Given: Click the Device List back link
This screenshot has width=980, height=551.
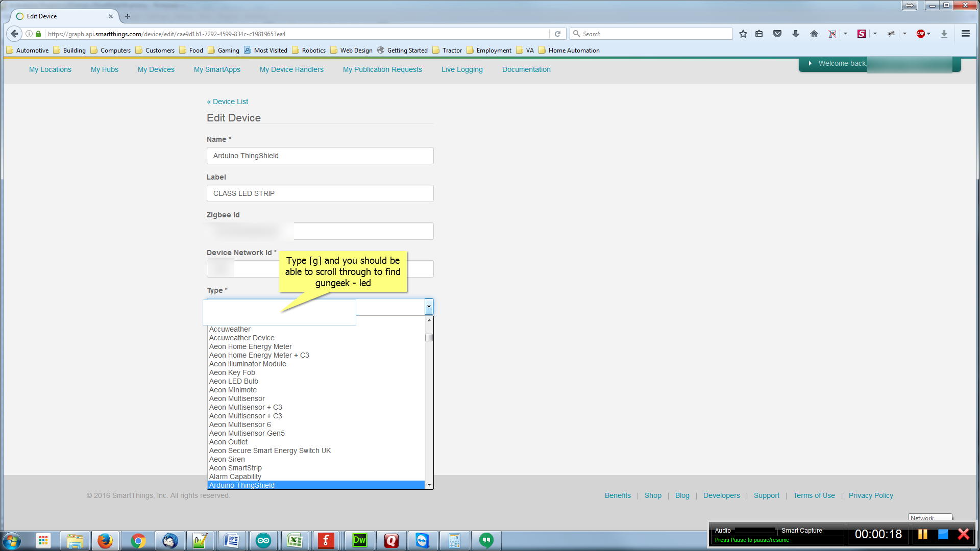Looking at the screenshot, I should click(x=228, y=102).
